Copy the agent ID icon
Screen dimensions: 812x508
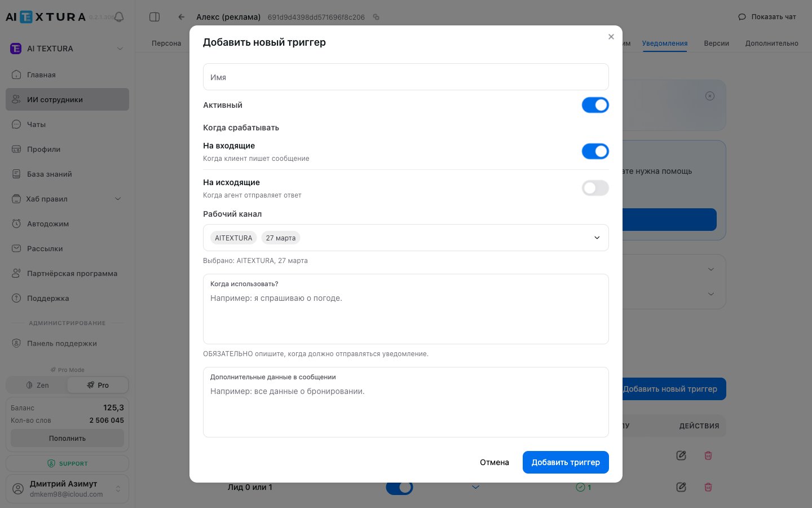[376, 17]
